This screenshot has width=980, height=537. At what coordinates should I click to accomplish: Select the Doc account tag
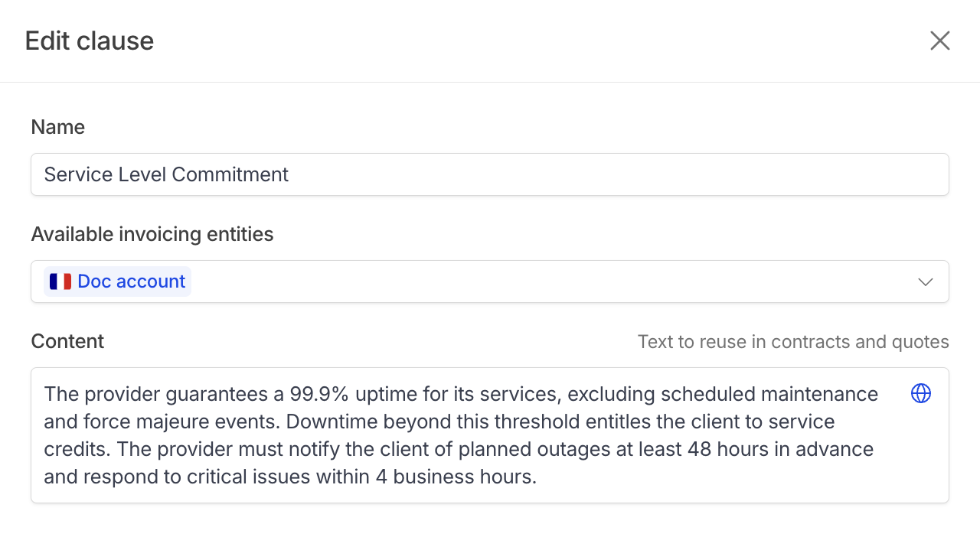click(x=118, y=282)
